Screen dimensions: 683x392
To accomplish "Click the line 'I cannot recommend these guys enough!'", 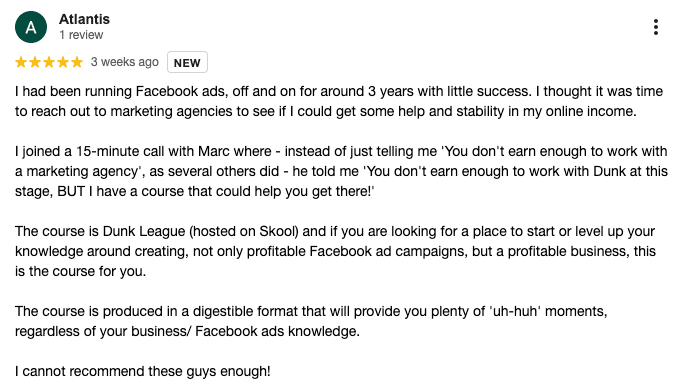I will click(x=142, y=372).
